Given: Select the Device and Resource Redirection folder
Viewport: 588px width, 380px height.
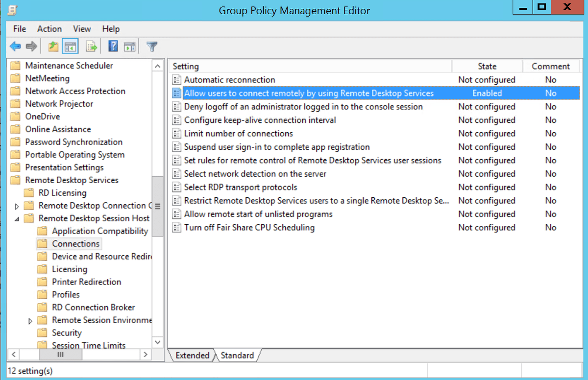Looking at the screenshot, I should (102, 257).
